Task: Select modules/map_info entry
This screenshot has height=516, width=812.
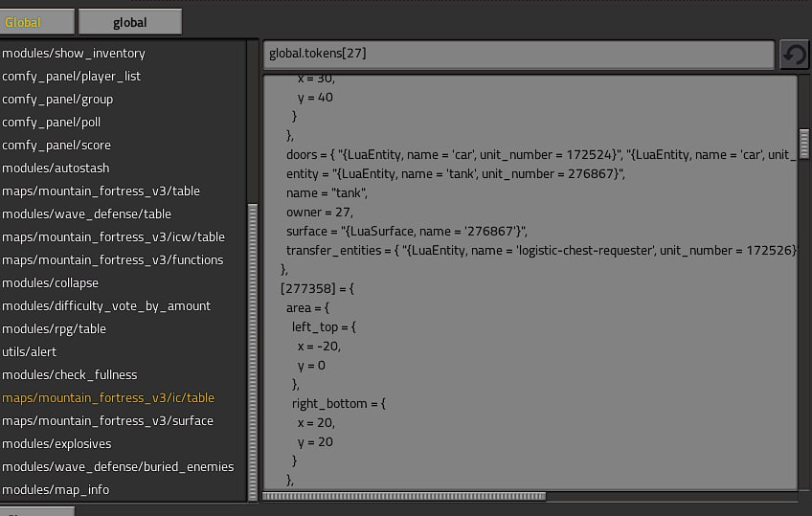Action: (56, 489)
